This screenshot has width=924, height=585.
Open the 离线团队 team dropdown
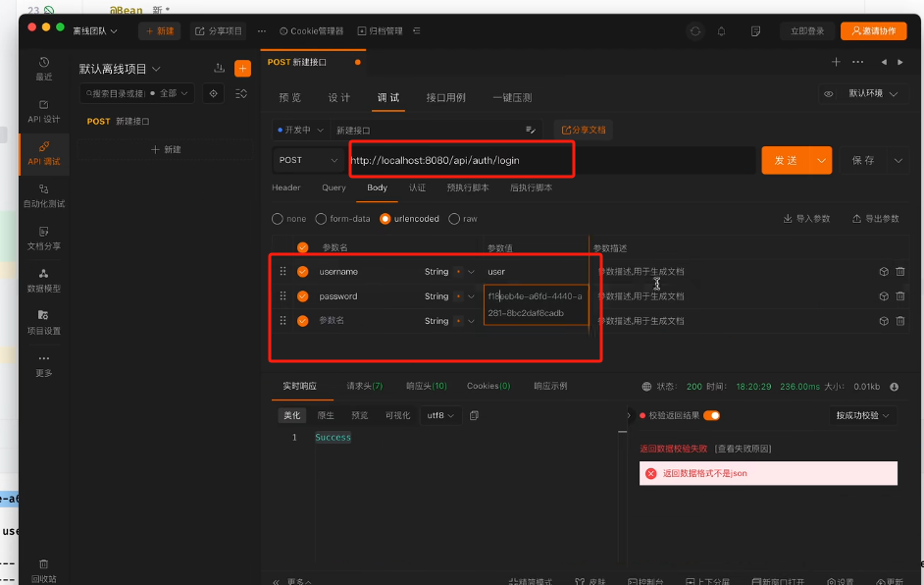[x=95, y=31]
